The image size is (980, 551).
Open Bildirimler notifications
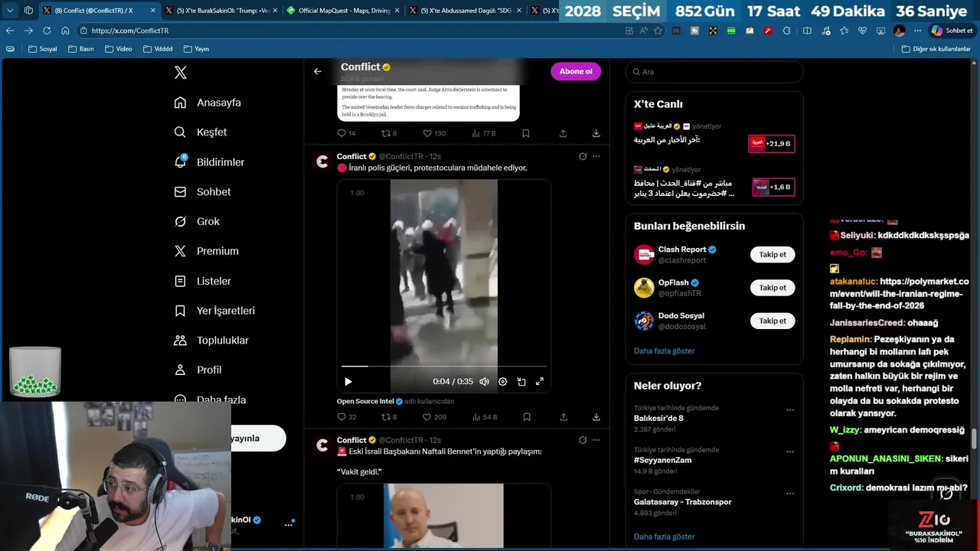click(209, 162)
